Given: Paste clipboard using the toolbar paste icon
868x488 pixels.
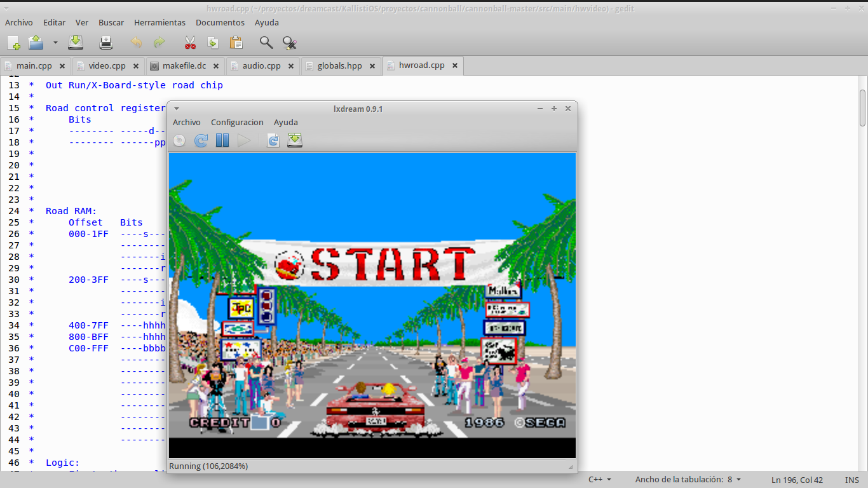Looking at the screenshot, I should pos(236,43).
